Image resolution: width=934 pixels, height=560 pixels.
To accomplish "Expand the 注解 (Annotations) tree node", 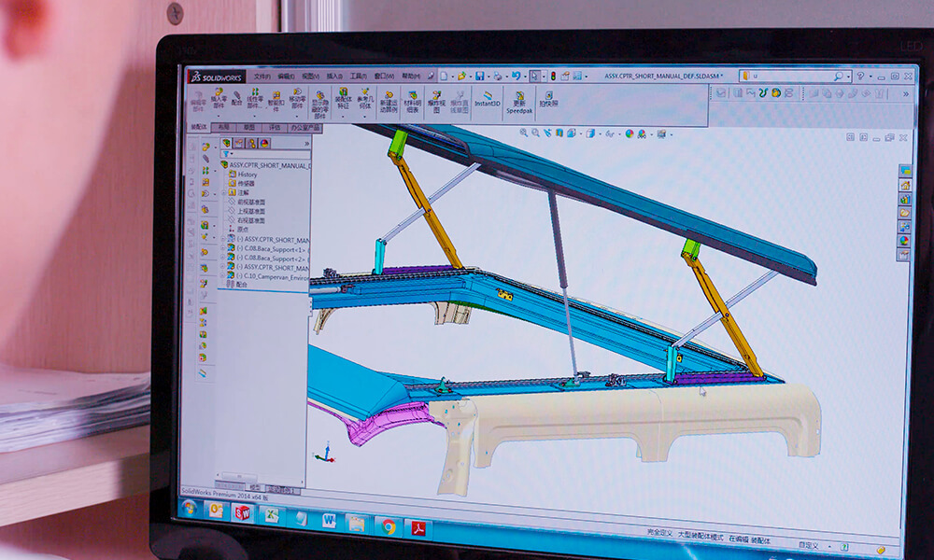I will point(224,192).
